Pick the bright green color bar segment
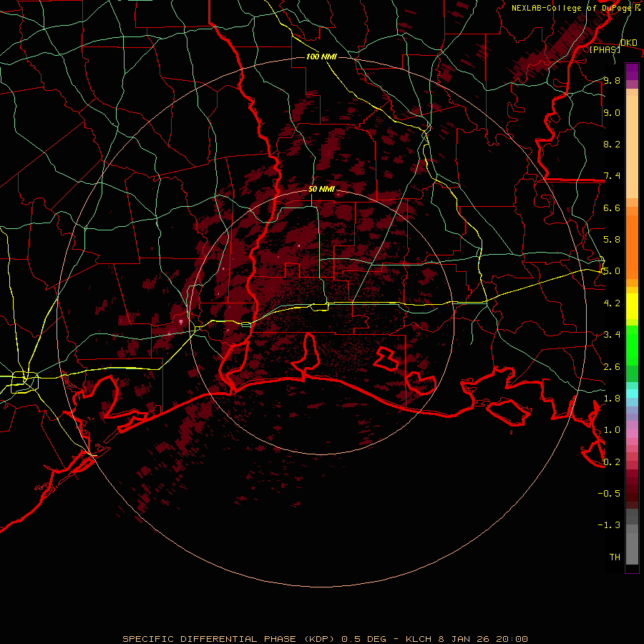 [x=632, y=346]
